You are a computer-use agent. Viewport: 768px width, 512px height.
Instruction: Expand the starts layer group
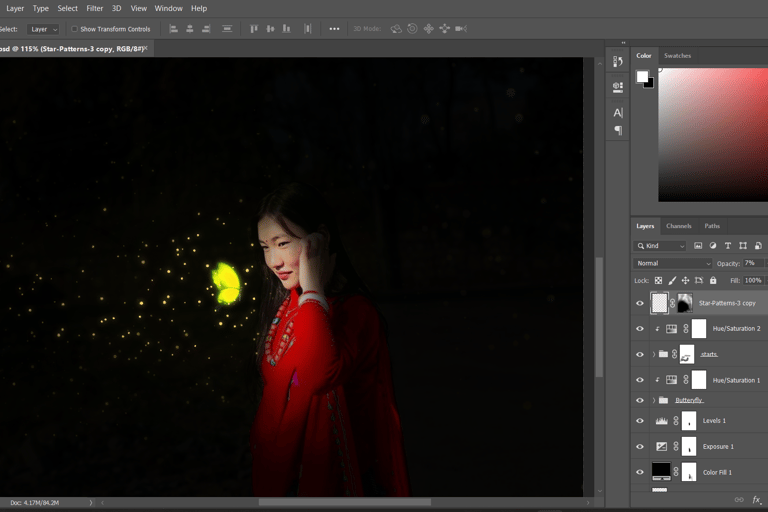point(654,354)
